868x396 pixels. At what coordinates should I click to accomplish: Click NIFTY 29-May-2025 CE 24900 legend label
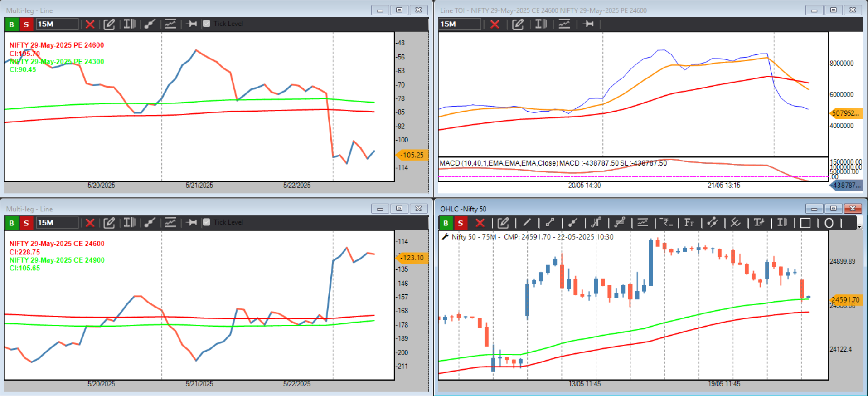click(57, 260)
